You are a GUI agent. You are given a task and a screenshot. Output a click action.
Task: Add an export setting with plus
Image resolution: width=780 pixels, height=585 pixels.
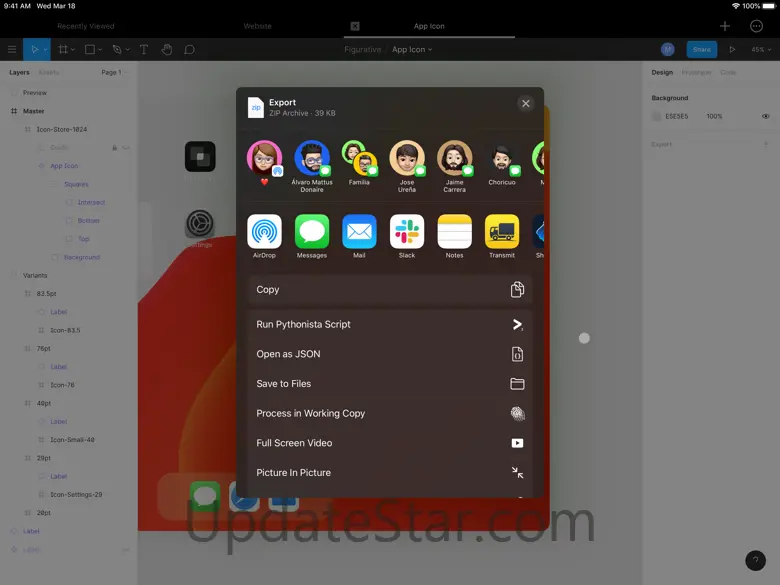[x=766, y=144]
